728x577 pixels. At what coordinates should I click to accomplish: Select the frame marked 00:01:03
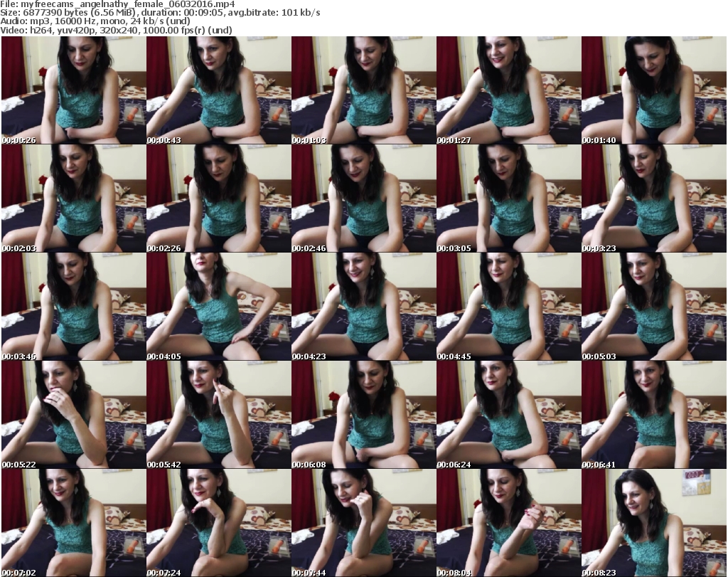click(363, 90)
